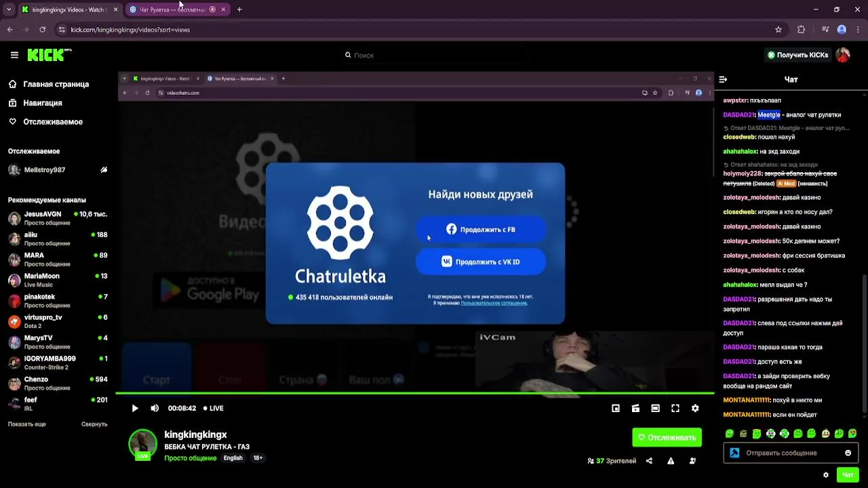Open a new browser tab
868x488 pixels.
coord(239,9)
